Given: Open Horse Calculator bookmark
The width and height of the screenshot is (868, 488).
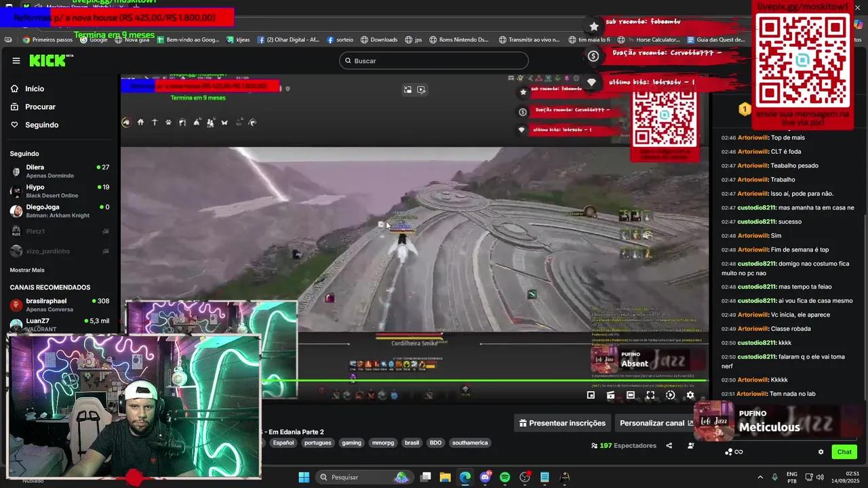Looking at the screenshot, I should (x=648, y=40).
